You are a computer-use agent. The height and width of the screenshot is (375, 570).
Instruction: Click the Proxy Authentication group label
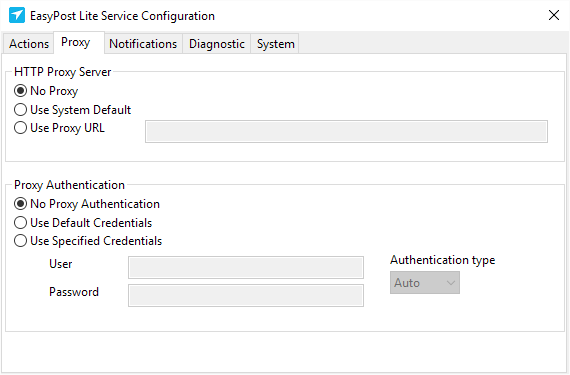(x=69, y=185)
